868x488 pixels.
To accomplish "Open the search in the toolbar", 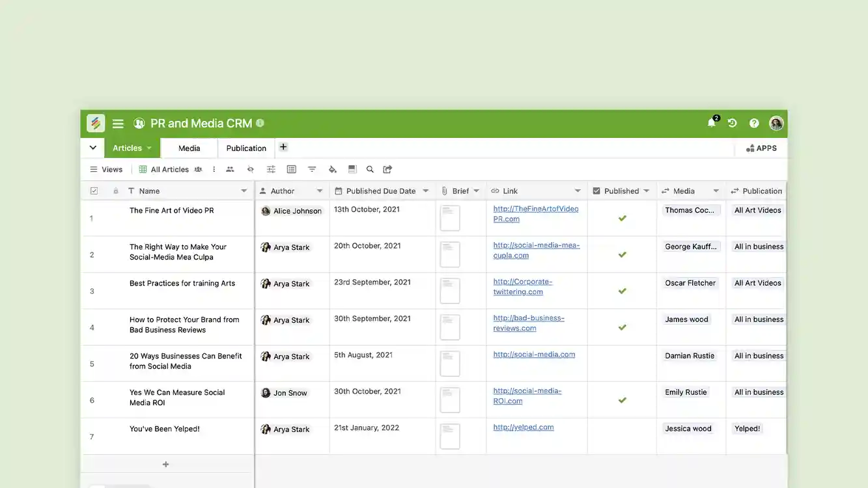I will 369,169.
